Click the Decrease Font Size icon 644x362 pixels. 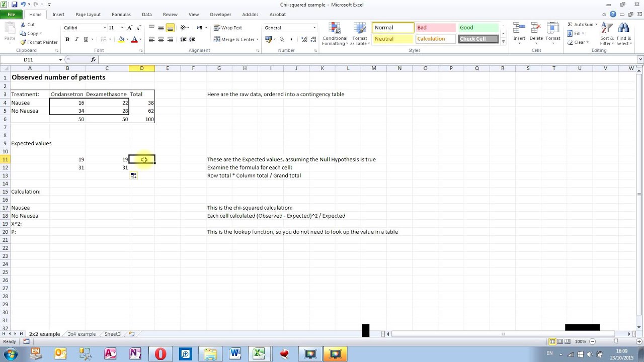pos(139,28)
